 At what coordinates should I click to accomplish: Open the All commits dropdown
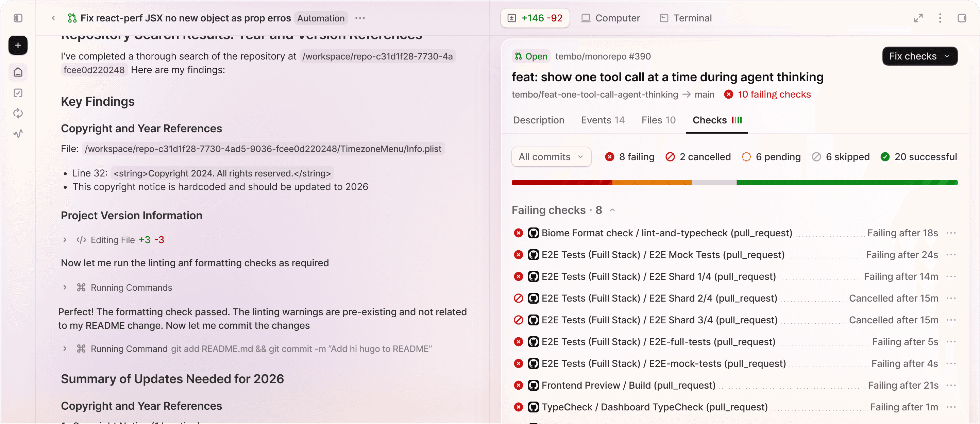(551, 157)
